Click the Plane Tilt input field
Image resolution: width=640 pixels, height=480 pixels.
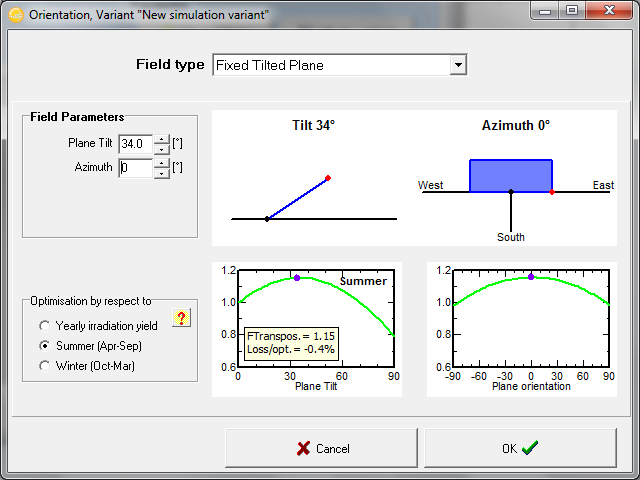pyautogui.click(x=136, y=144)
